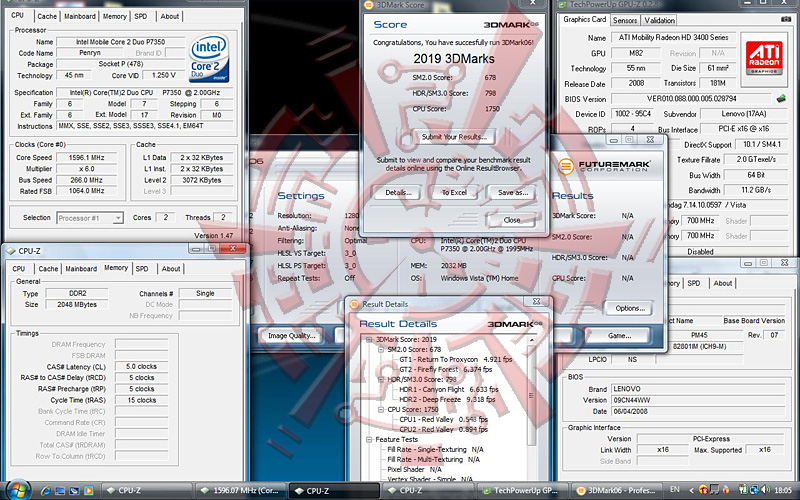Click the Image Quality... button
800x500 pixels.
point(291,336)
